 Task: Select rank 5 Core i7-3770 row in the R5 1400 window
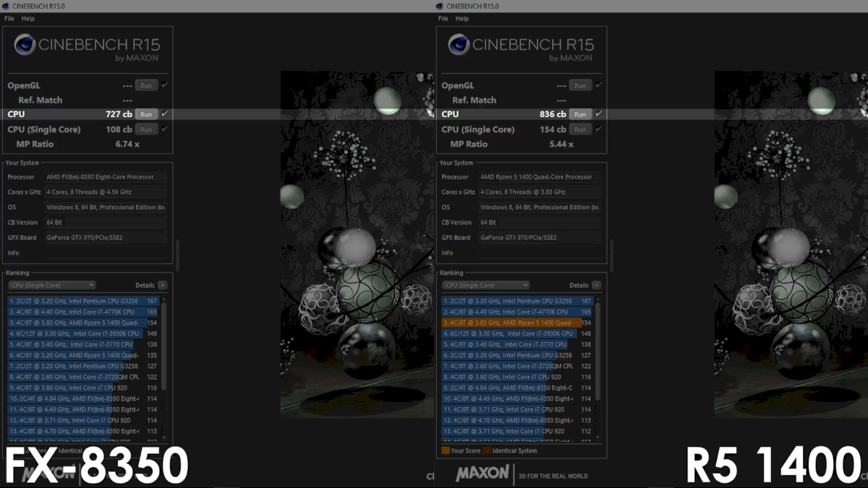tap(516, 344)
